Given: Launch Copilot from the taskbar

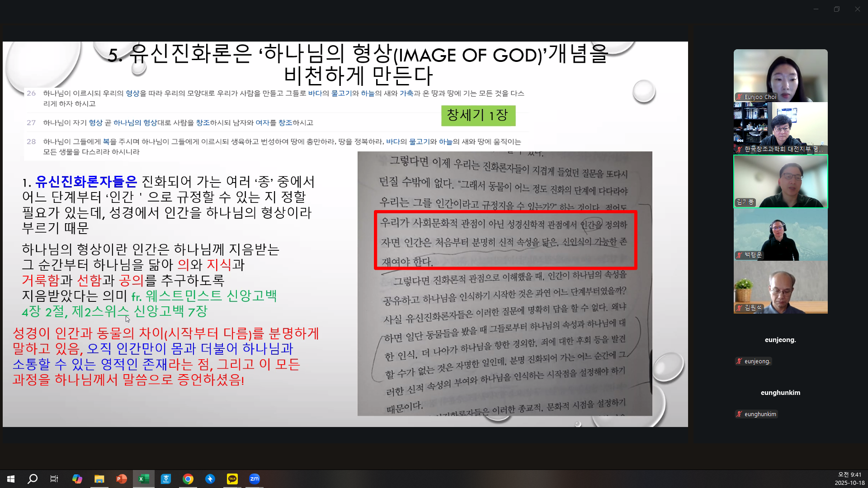Looking at the screenshot, I should point(77,479).
